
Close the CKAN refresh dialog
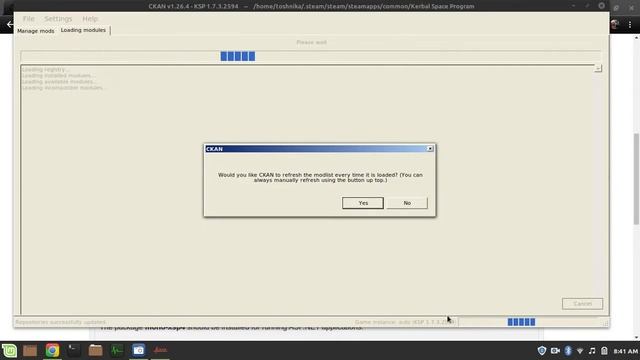click(x=430, y=149)
